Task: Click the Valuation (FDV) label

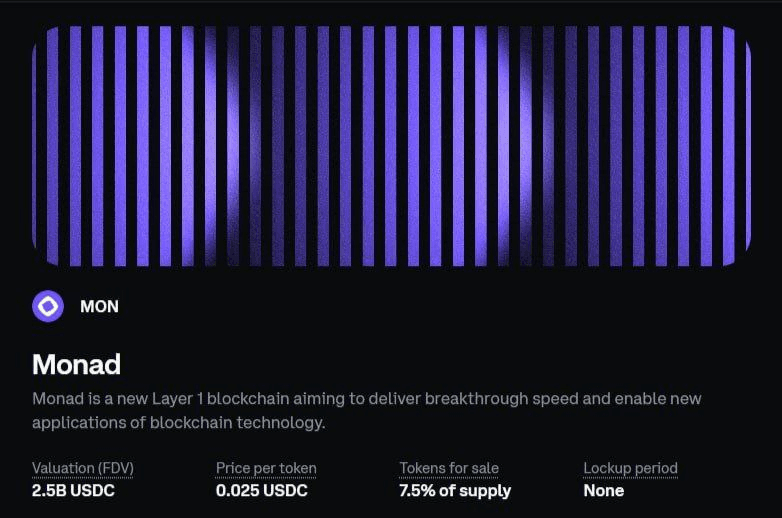Action: 83,468
